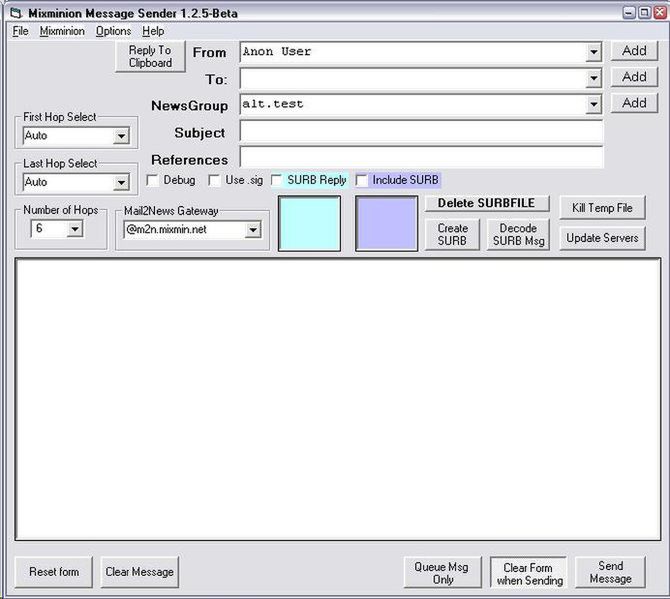670x599 pixels.
Task: Open the Options menu
Action: 113,31
